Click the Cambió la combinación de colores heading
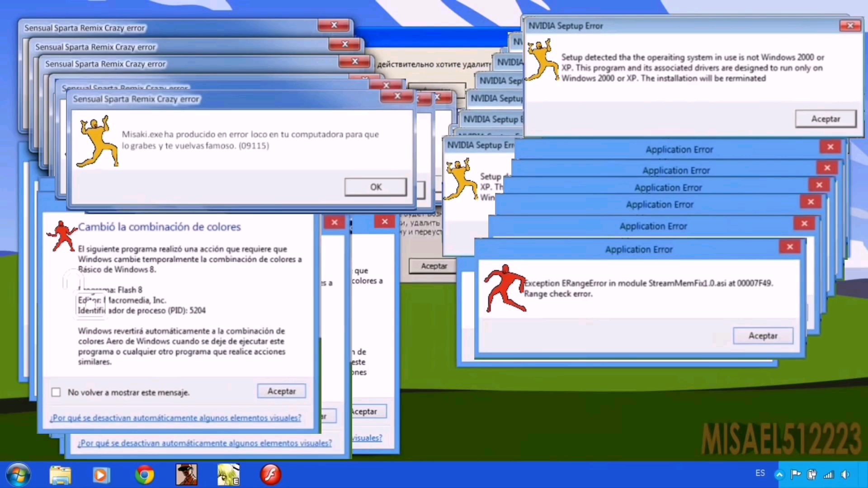Viewport: 868px width, 488px height. coord(159,227)
